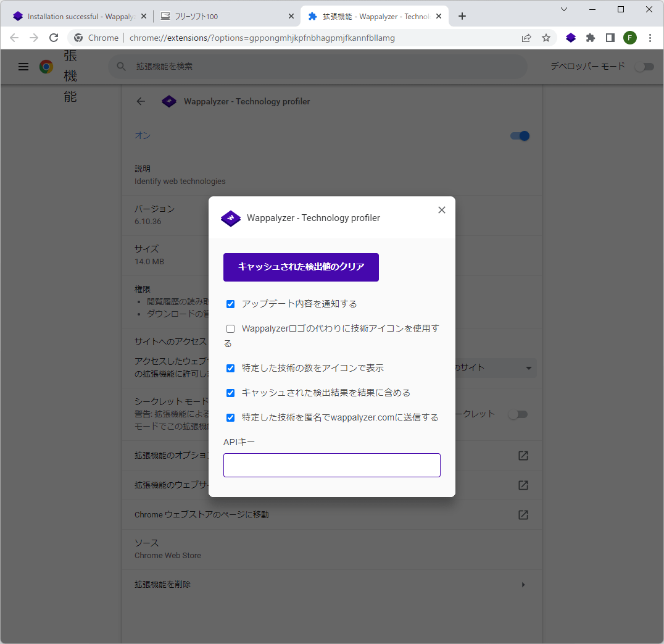Click 拡張機能を削除 row text
The image size is (664, 644).
click(163, 585)
